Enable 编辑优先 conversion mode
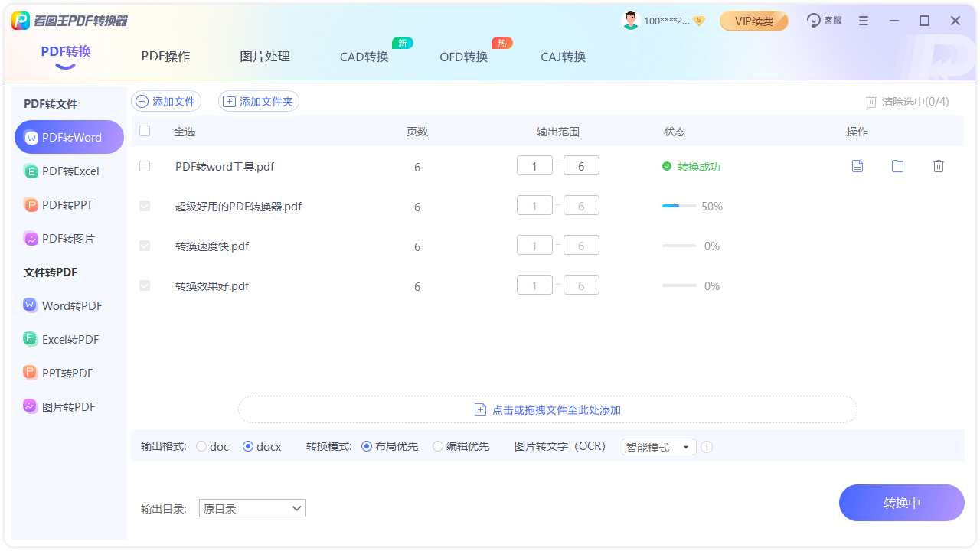The image size is (980, 551). click(436, 446)
